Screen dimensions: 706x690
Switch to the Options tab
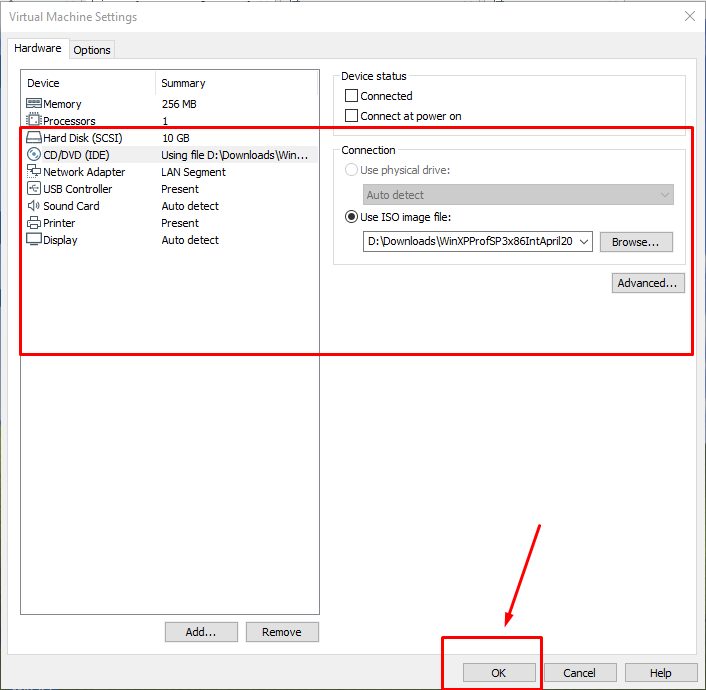click(x=92, y=50)
